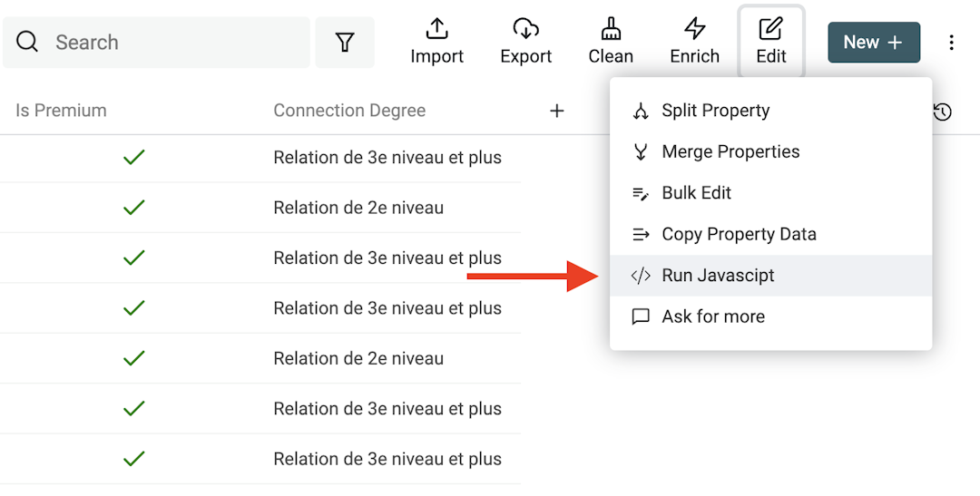Screen dimensions: 980x496
Task: Select Split Property from menu
Action: point(715,111)
